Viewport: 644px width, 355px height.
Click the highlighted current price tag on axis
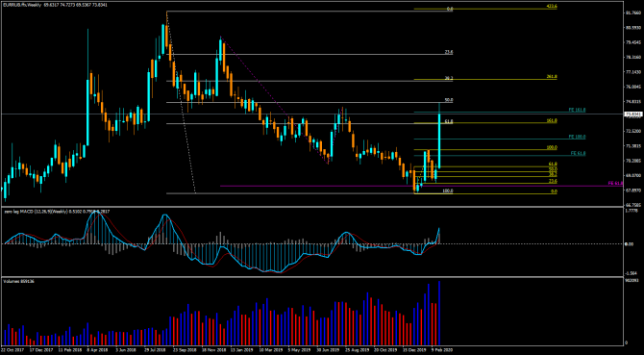click(x=632, y=114)
